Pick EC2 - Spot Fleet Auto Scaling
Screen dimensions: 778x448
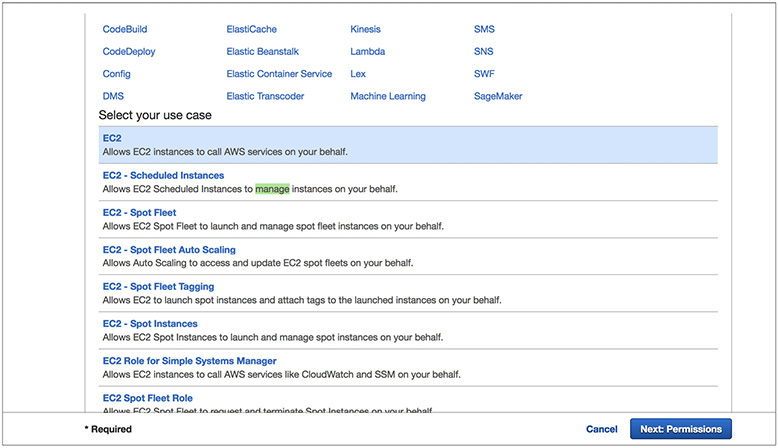click(169, 250)
